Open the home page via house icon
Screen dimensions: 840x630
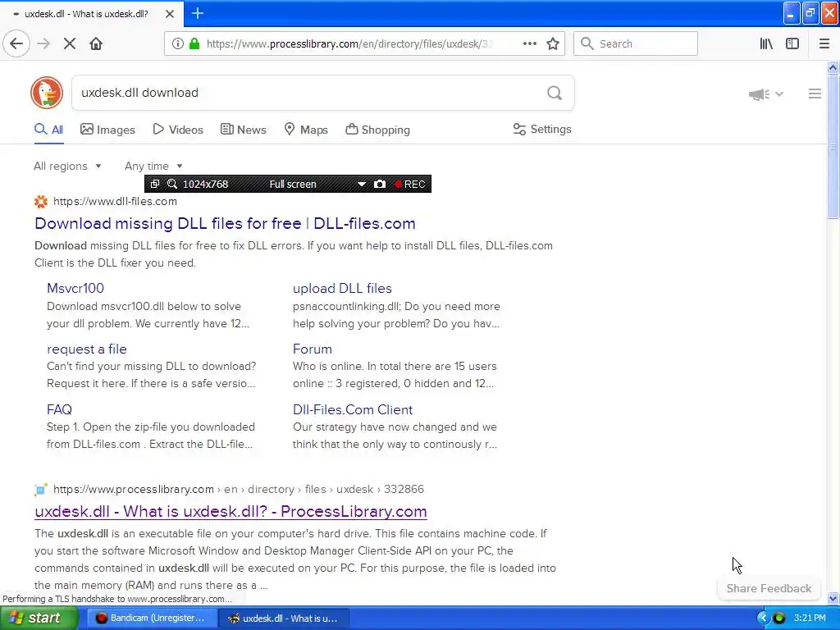[96, 43]
